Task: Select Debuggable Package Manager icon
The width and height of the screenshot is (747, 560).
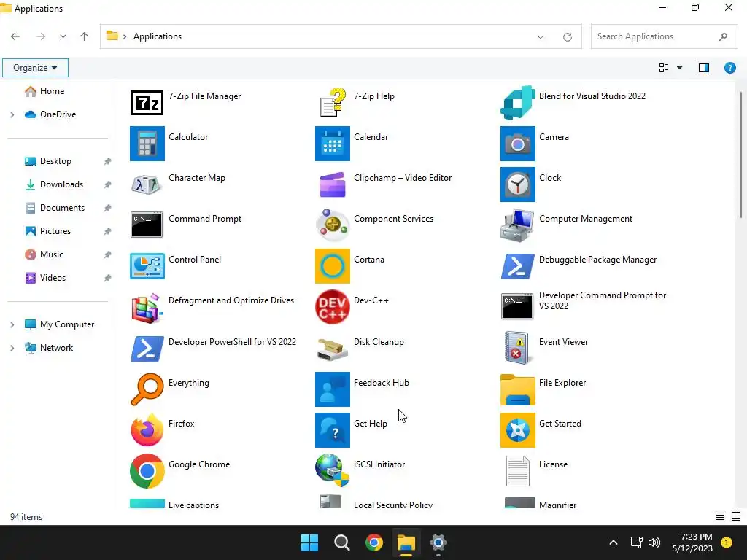Action: (518, 265)
